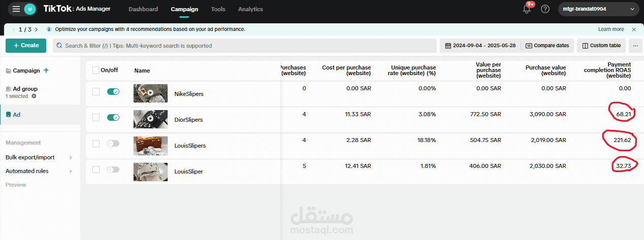Sort by Payment completion ROAS column header

click(x=607, y=71)
